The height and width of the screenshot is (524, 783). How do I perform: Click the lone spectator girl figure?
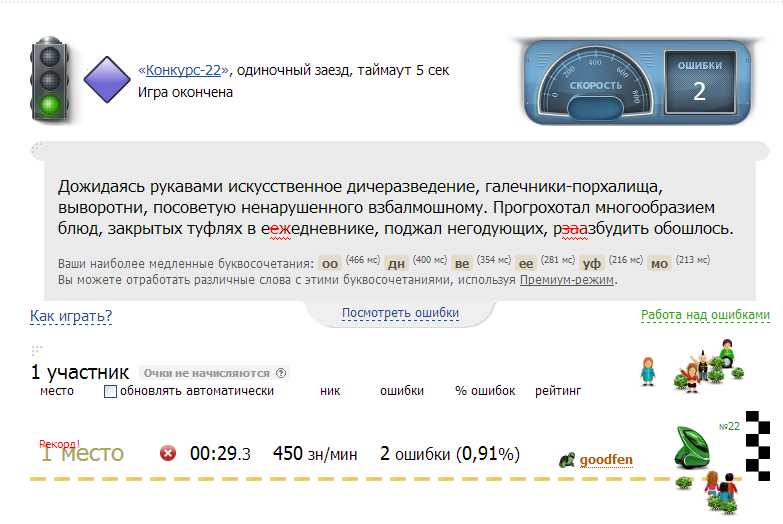pyautogui.click(x=648, y=371)
